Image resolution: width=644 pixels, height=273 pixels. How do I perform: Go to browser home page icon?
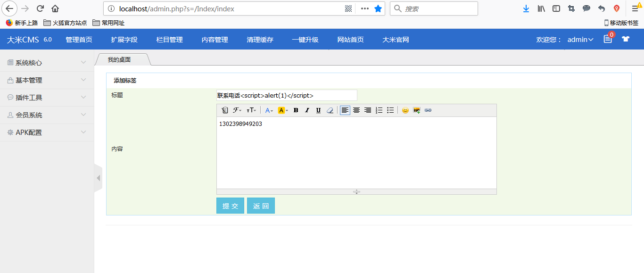(55, 8)
